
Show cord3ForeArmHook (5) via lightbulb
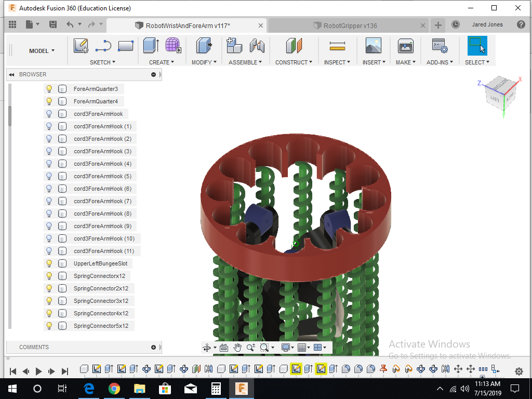[49, 176]
